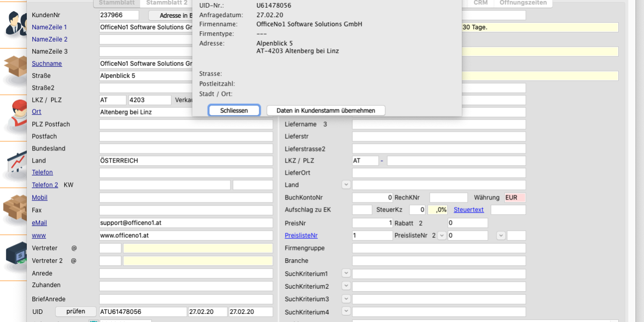The image size is (644, 322).
Task: Open the cash register module icon
Action: [x=17, y=257]
